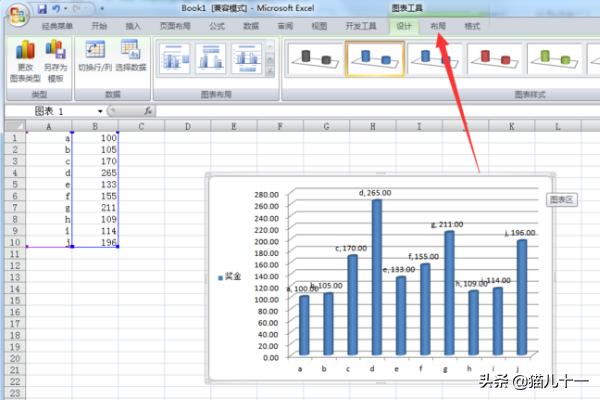Click the Office button logo
This screenshot has height=400, width=600.
point(14,14)
